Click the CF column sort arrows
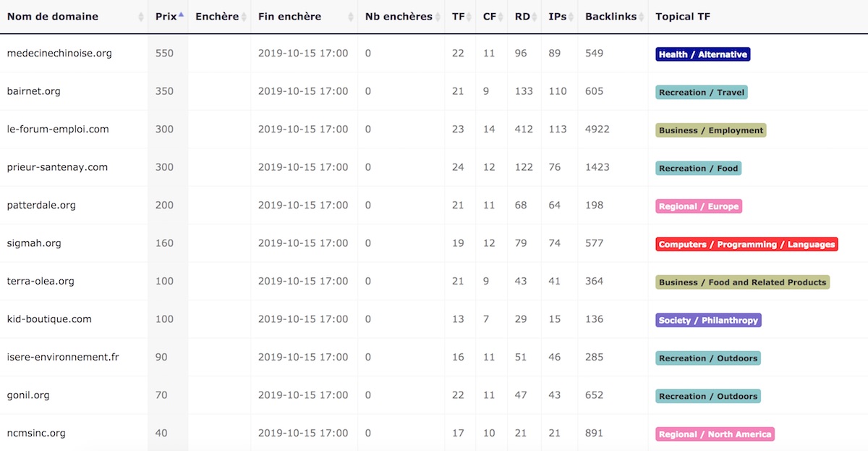868x451 pixels. pyautogui.click(x=501, y=17)
